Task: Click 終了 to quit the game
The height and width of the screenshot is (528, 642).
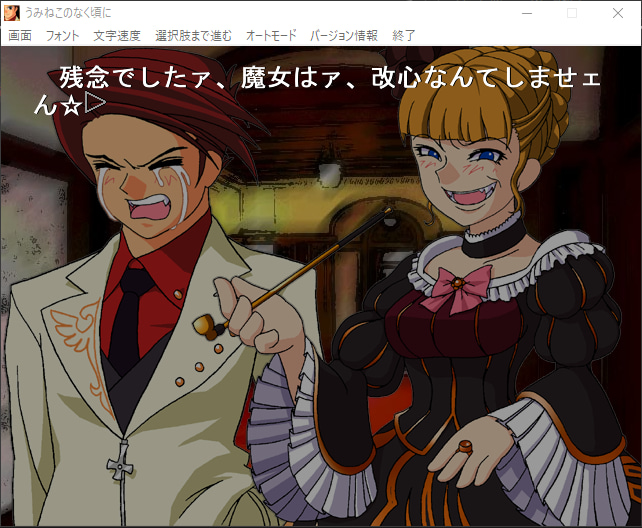Action: pos(404,35)
